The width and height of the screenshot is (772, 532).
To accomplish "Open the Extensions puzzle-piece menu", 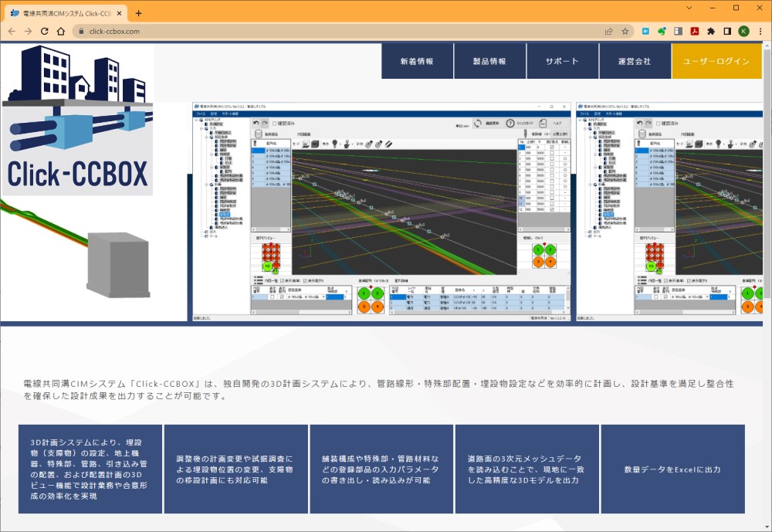I will [711, 31].
